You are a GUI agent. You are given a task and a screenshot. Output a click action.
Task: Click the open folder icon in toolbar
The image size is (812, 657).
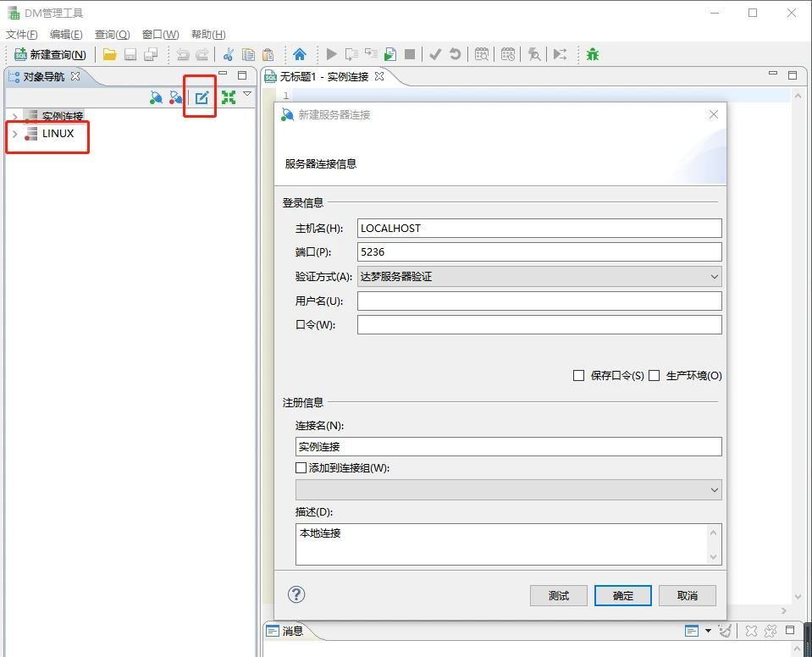[x=109, y=54]
